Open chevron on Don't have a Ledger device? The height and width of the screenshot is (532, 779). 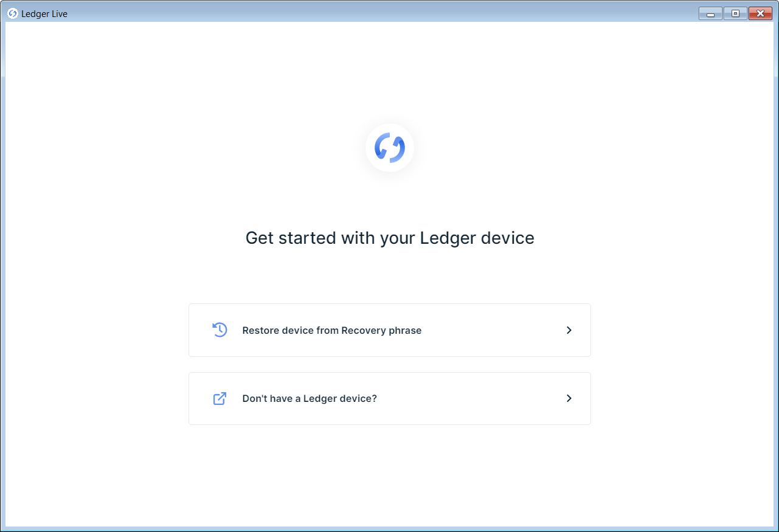point(569,398)
